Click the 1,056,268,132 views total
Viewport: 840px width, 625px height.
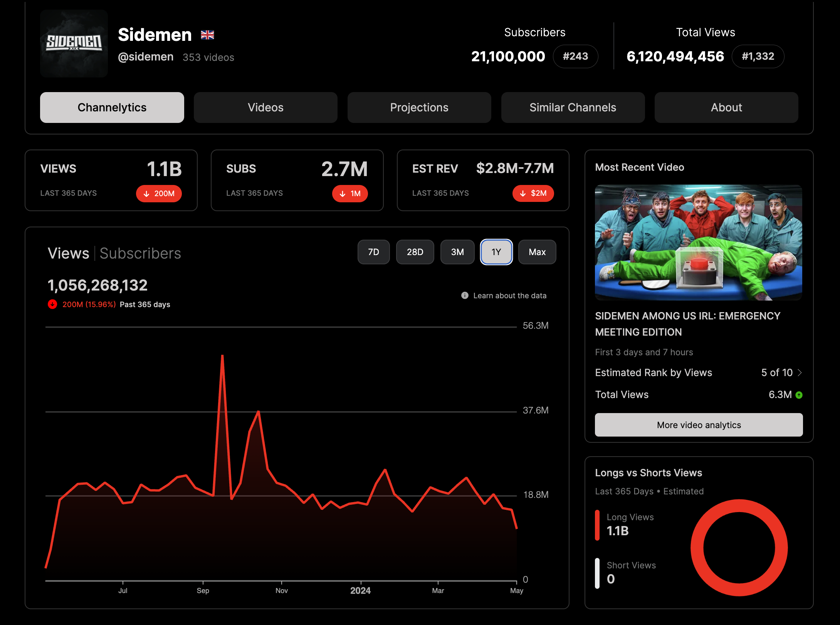pos(97,286)
